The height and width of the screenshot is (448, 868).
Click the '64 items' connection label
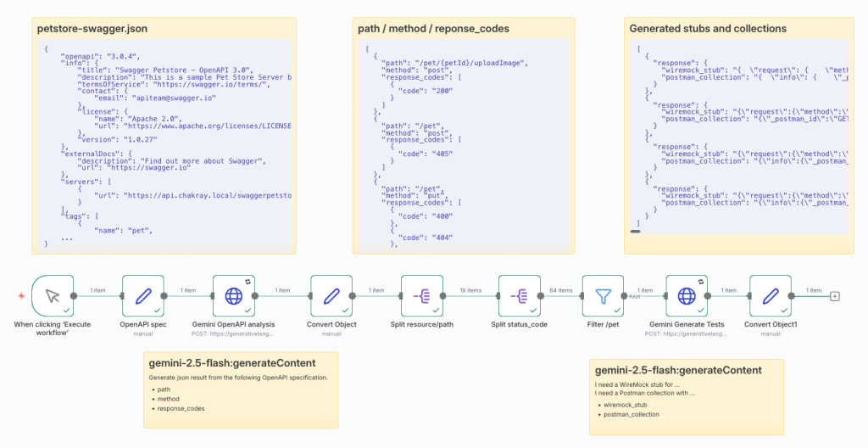pos(560,289)
